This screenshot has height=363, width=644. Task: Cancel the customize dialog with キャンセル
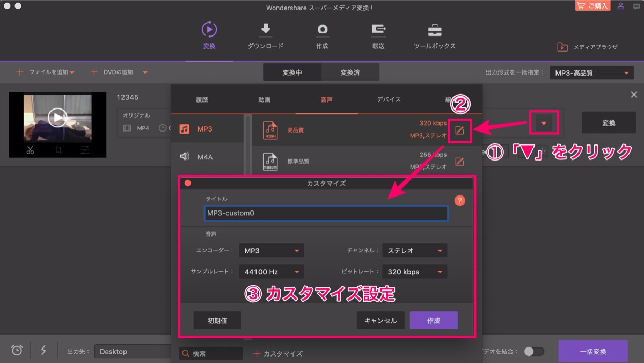[380, 321]
